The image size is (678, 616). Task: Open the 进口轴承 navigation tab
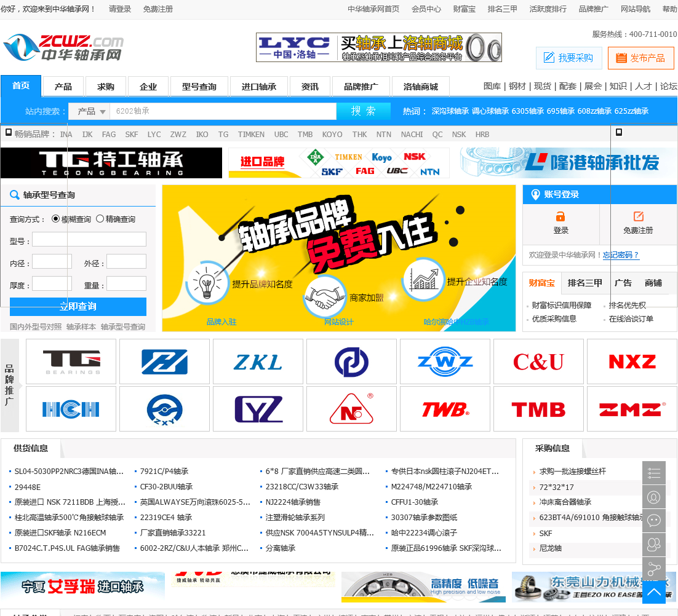pyautogui.click(x=258, y=87)
